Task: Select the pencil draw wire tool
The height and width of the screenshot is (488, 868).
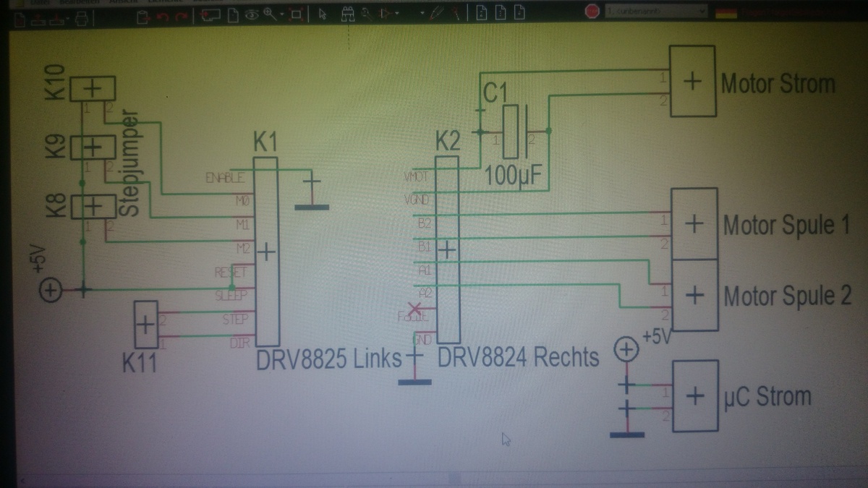Action: tap(435, 12)
